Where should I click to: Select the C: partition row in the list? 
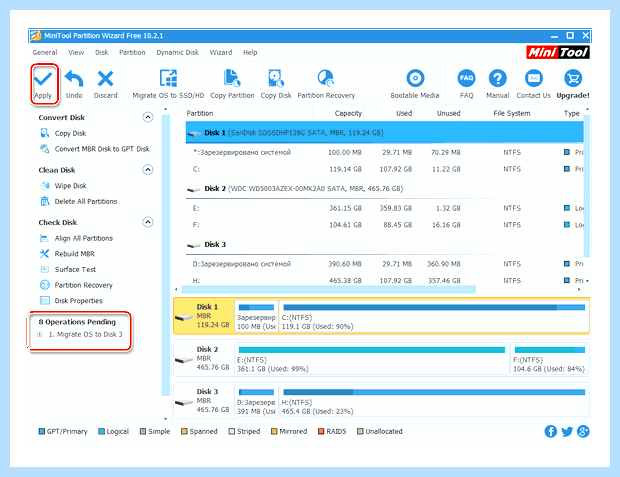(x=384, y=169)
